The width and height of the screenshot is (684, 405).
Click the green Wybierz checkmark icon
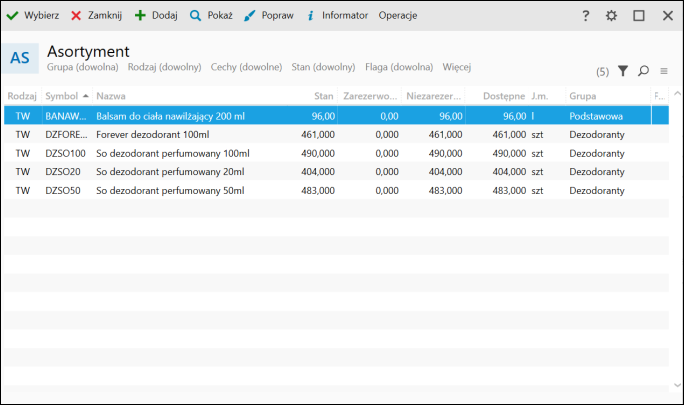[x=13, y=16]
